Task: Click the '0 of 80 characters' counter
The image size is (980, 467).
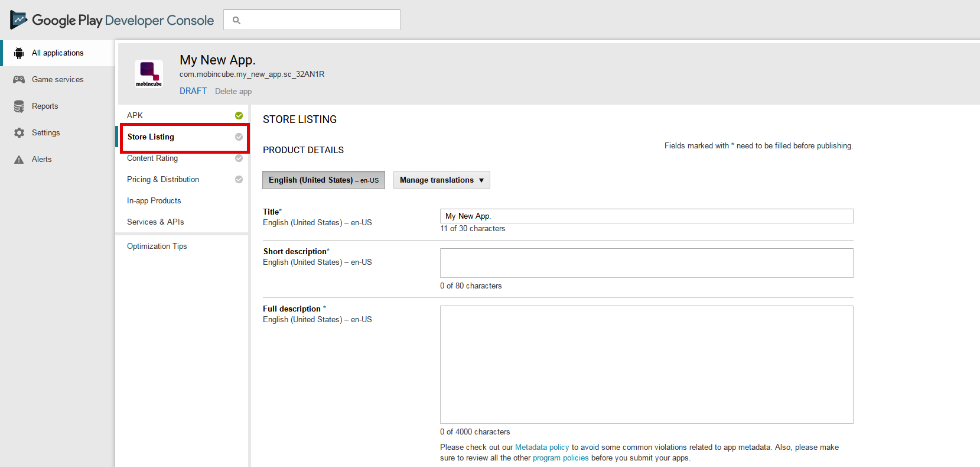Action: (471, 286)
